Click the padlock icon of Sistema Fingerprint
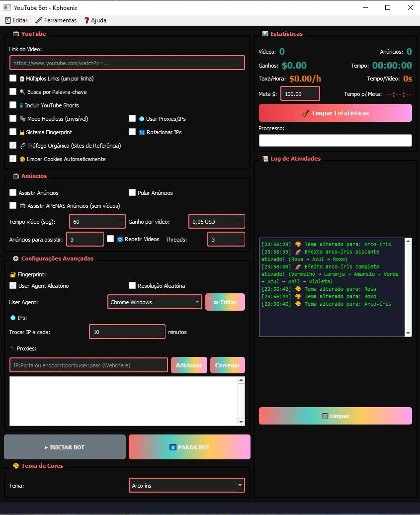This screenshot has width=420, height=515. coord(22,132)
